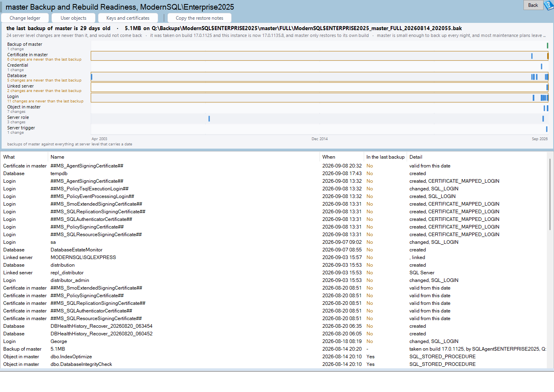Select the ##MS_PolicyEventProcessingLogin## row

(274, 196)
